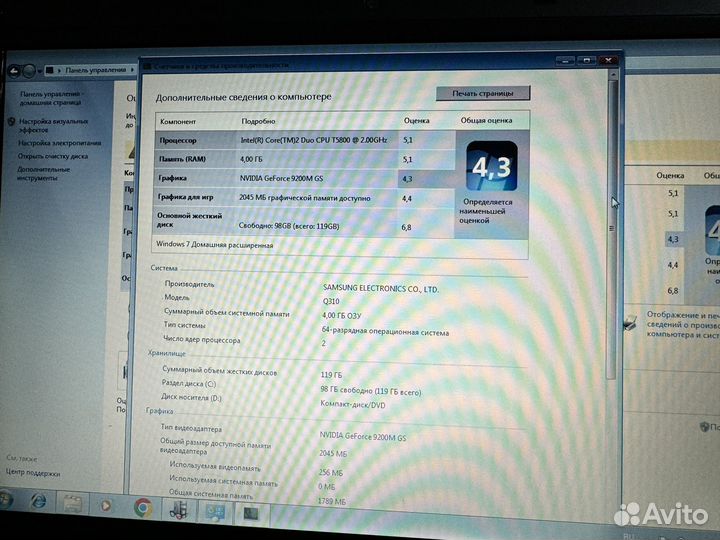This screenshot has width=720, height=540.
Task: Select the 'Основной жесткий диск' row label
Action: 189,220
